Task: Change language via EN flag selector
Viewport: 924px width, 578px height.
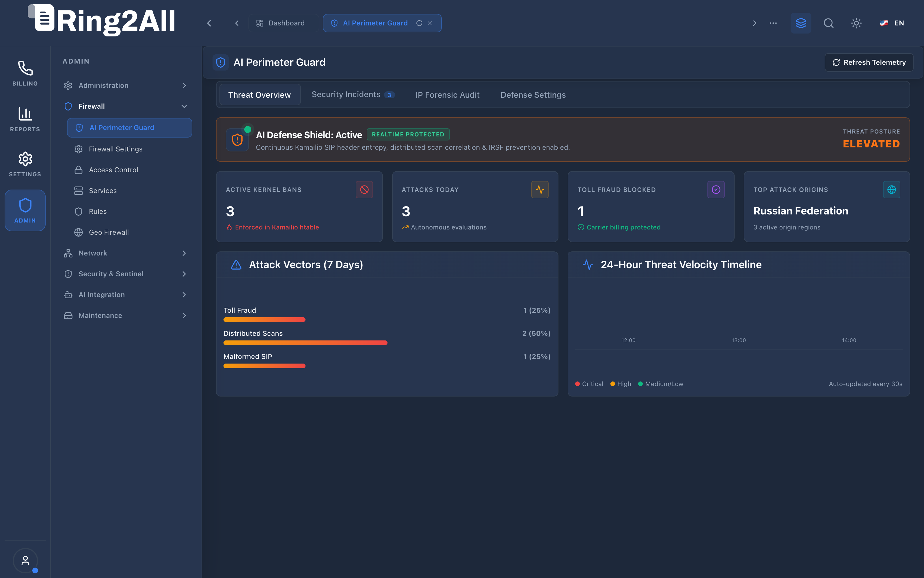Action: point(892,23)
